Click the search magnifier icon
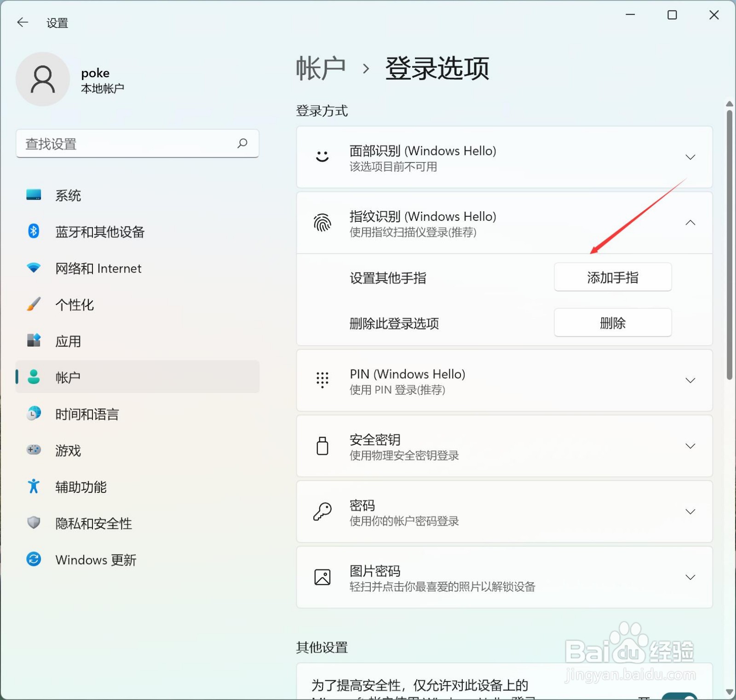 pyautogui.click(x=242, y=144)
